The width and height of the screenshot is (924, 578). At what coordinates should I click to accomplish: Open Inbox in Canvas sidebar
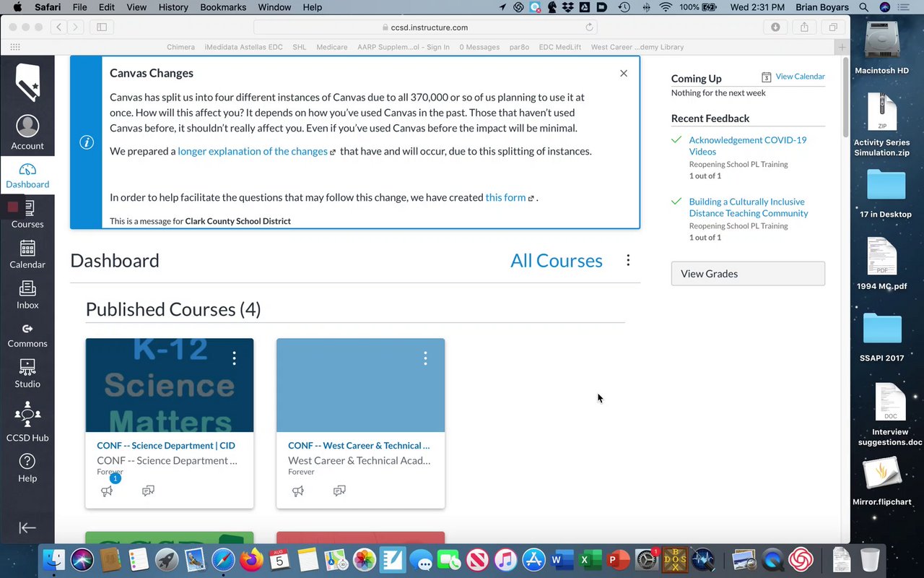(27, 296)
